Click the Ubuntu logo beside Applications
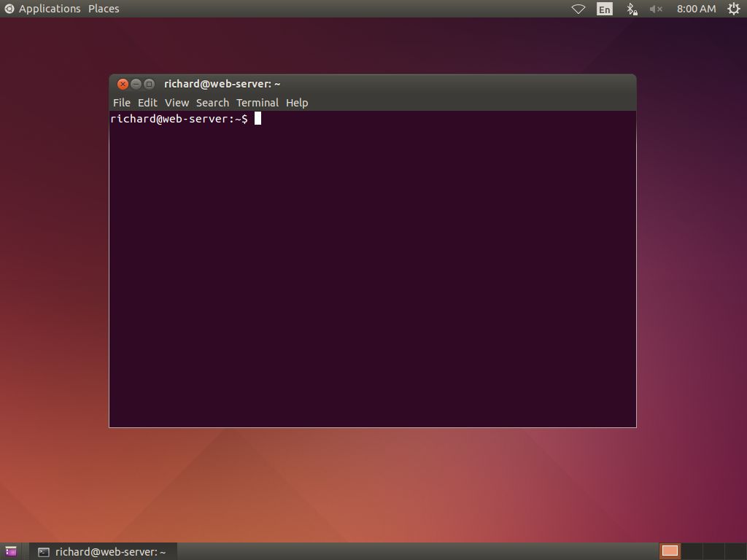Image resolution: width=747 pixels, height=560 pixels. pyautogui.click(x=9, y=9)
